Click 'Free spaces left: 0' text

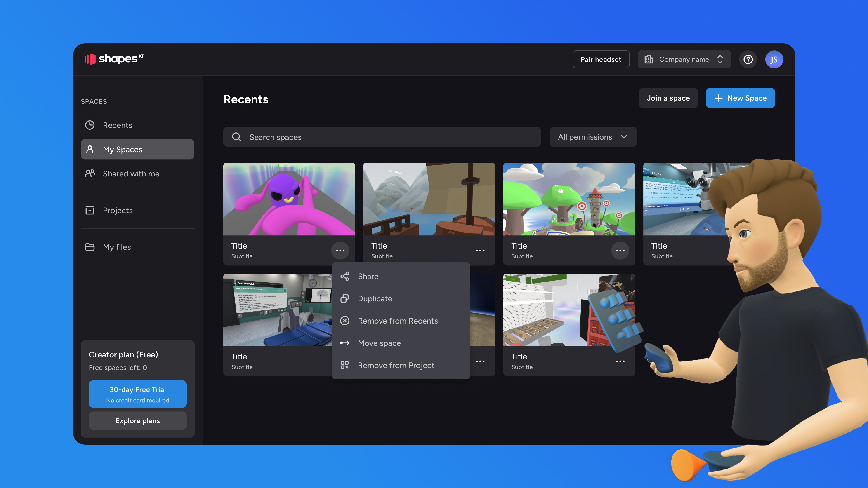(x=118, y=368)
